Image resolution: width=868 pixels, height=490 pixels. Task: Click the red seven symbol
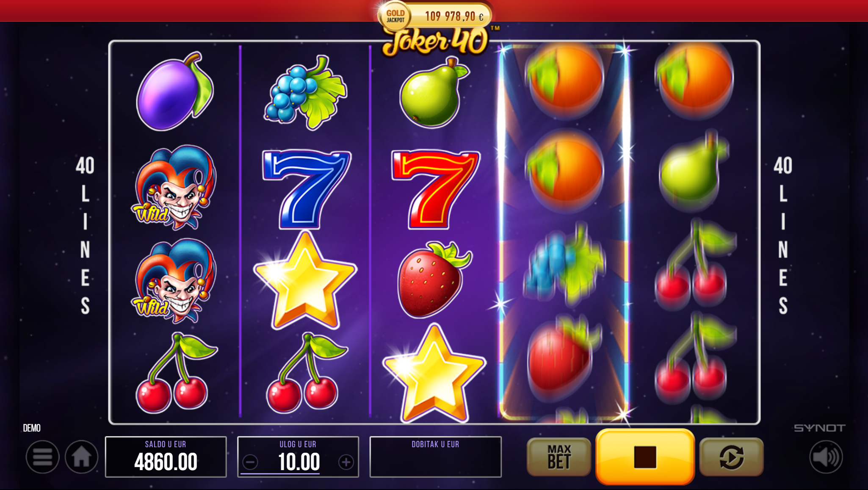pos(436,189)
